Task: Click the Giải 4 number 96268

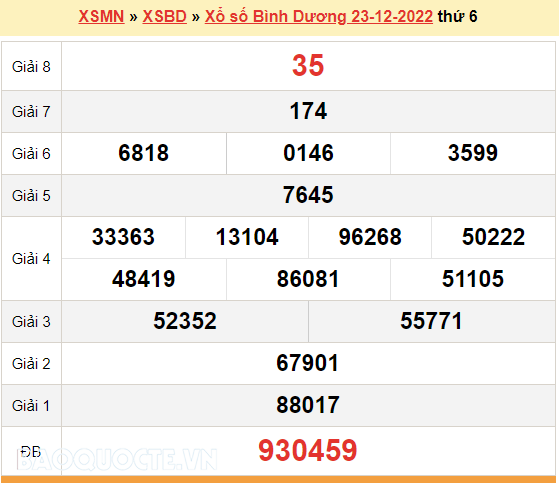Action: (x=370, y=237)
